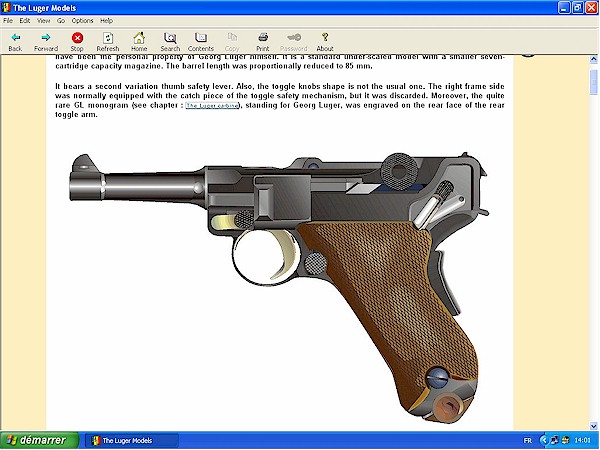The height and width of the screenshot is (450, 600).
Task: Click the application icon in title bar
Action: (x=6, y=8)
